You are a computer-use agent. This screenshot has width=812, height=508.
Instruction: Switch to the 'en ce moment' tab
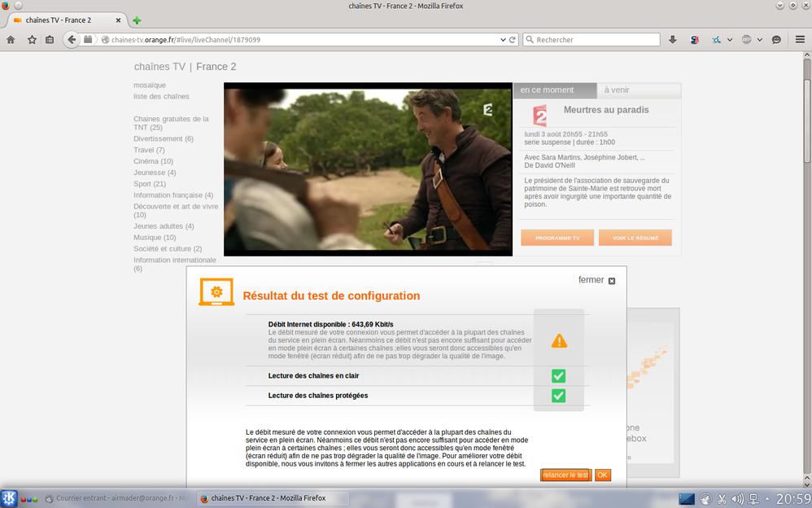pyautogui.click(x=555, y=90)
